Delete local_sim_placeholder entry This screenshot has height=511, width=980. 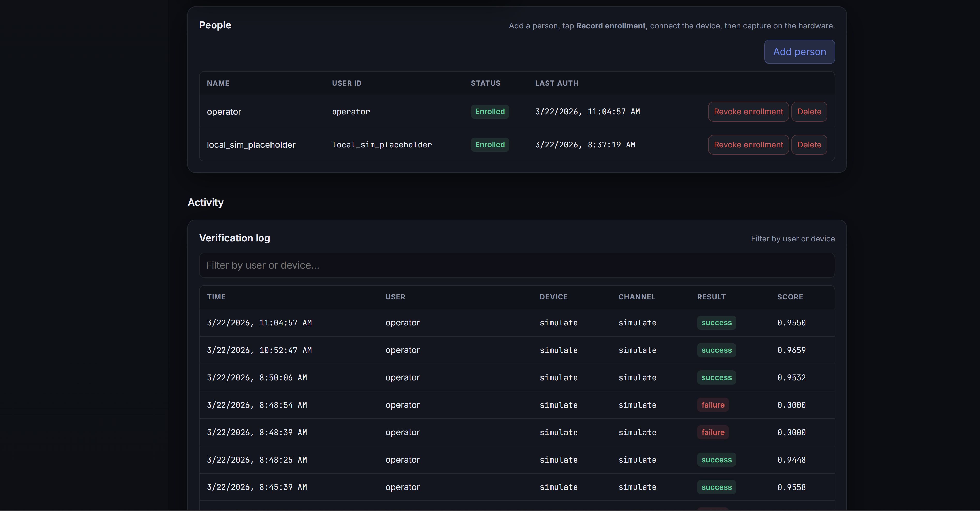(809, 145)
